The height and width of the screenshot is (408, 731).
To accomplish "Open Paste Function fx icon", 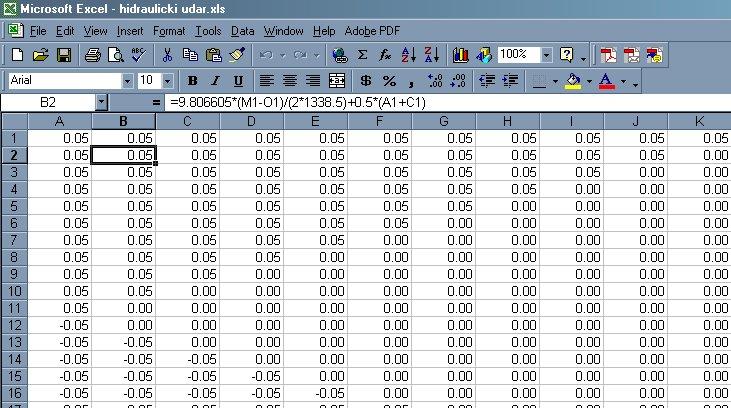I will [x=385, y=55].
